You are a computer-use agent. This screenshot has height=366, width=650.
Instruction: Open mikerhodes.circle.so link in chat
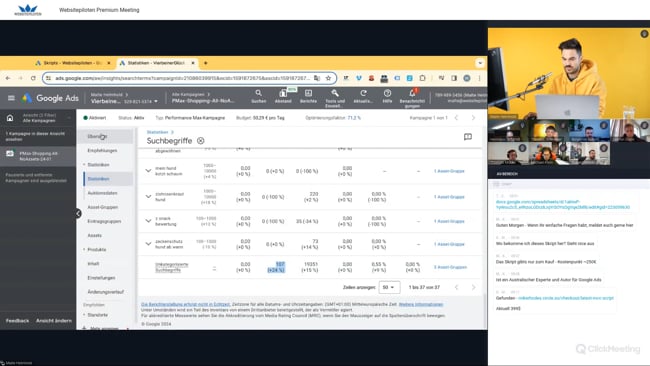coord(566,298)
